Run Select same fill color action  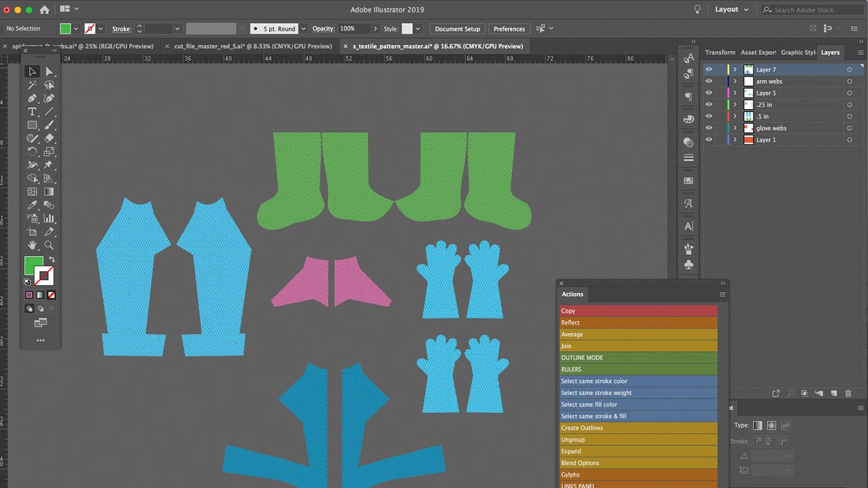coord(638,405)
